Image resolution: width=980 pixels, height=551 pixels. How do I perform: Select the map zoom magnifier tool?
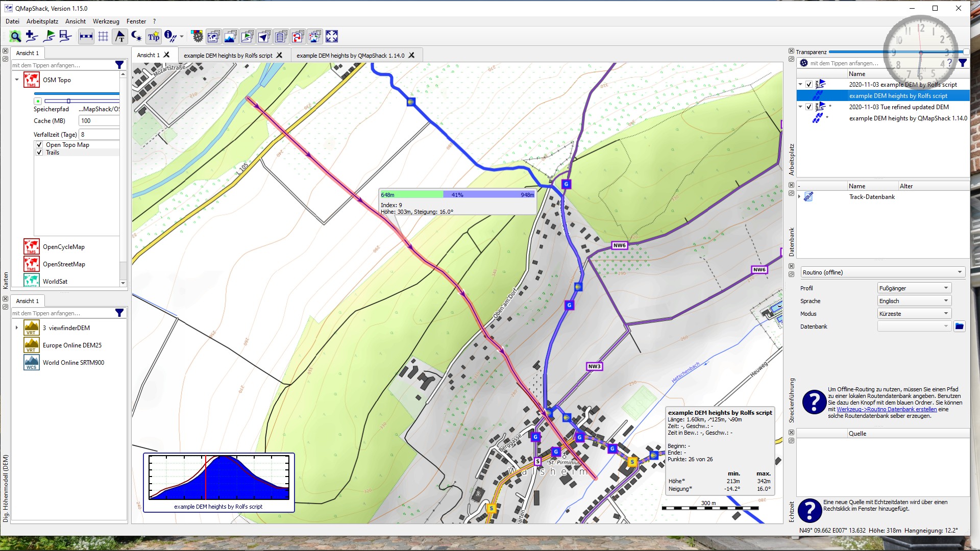pos(15,36)
